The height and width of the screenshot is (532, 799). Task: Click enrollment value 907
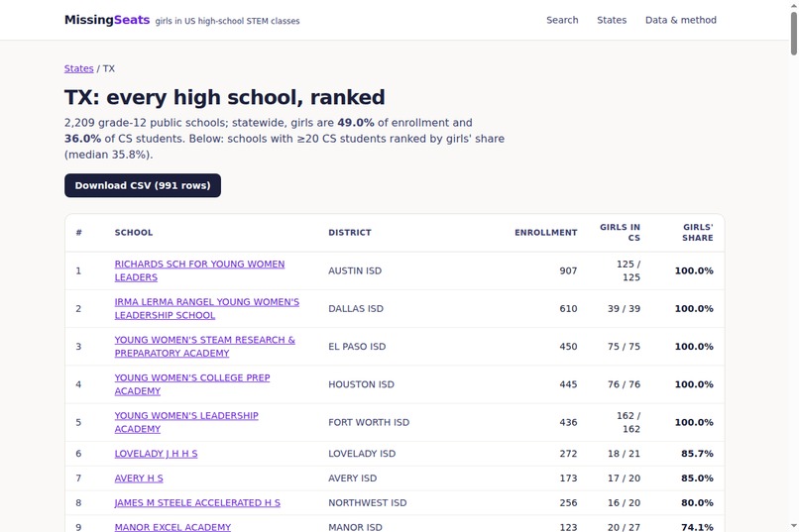(568, 270)
